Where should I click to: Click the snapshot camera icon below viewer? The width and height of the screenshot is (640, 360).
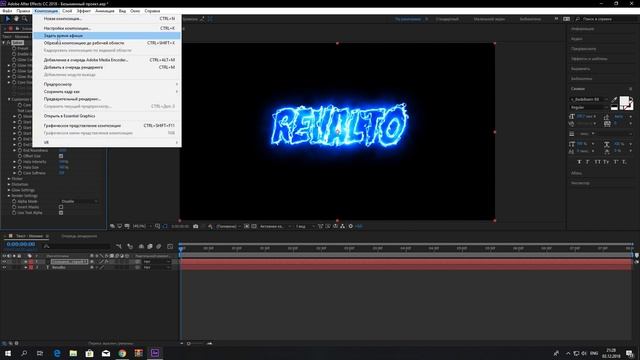[x=196, y=226]
